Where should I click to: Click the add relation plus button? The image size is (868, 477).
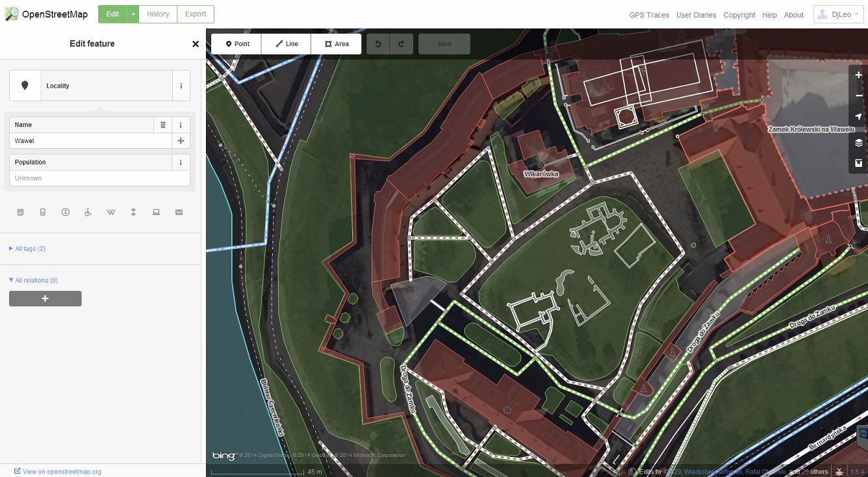click(45, 298)
